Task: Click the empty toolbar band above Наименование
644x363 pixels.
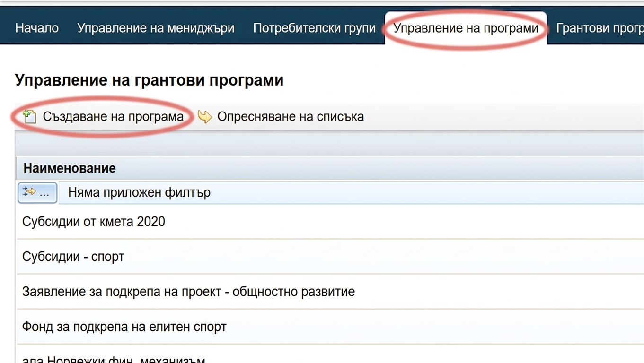Action: (x=329, y=144)
